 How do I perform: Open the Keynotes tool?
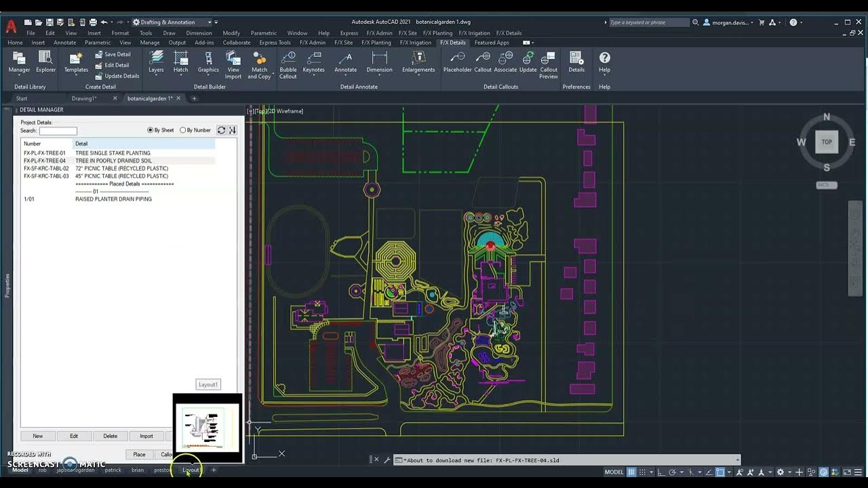(x=313, y=62)
